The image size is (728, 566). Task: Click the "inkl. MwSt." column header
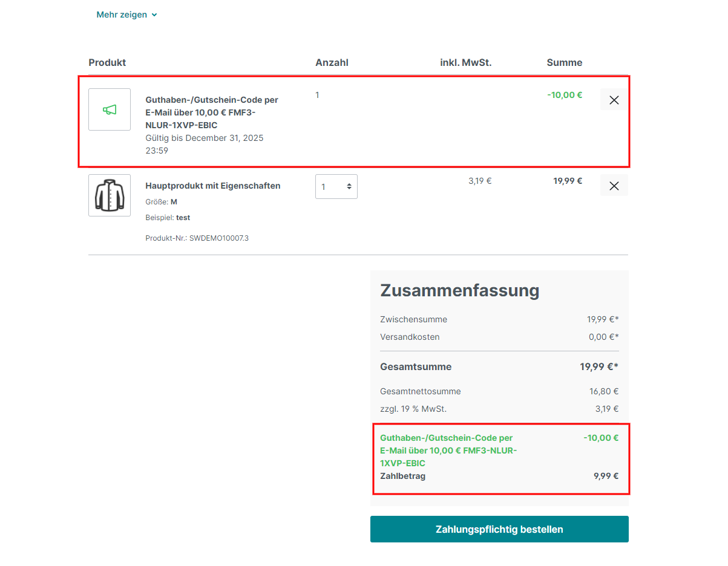coord(465,62)
